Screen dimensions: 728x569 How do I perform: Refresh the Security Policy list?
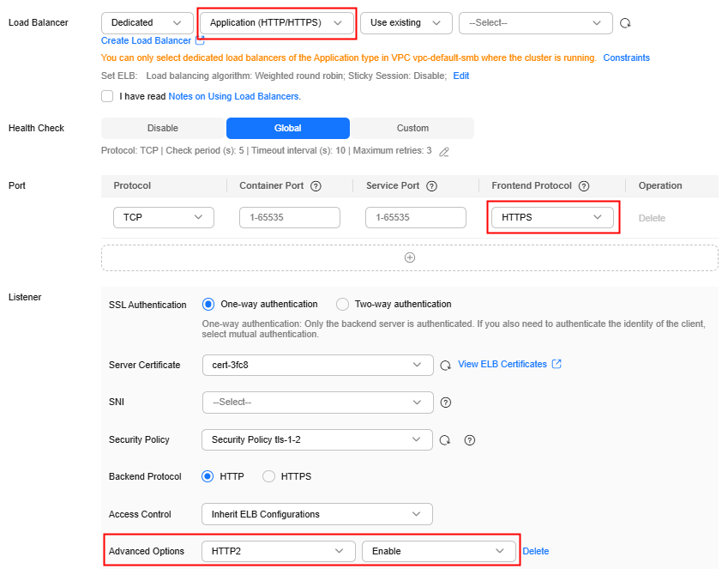[x=445, y=440]
